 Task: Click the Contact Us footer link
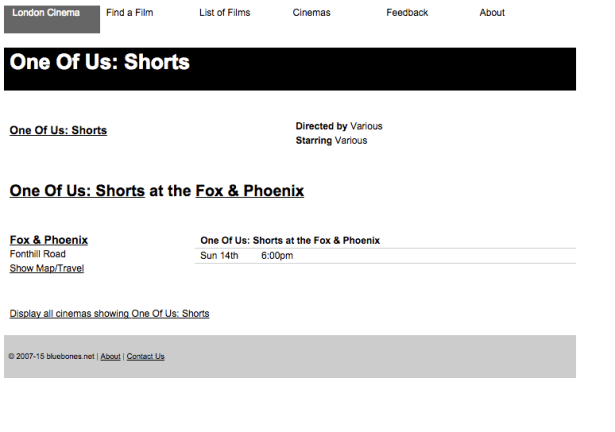(x=145, y=357)
